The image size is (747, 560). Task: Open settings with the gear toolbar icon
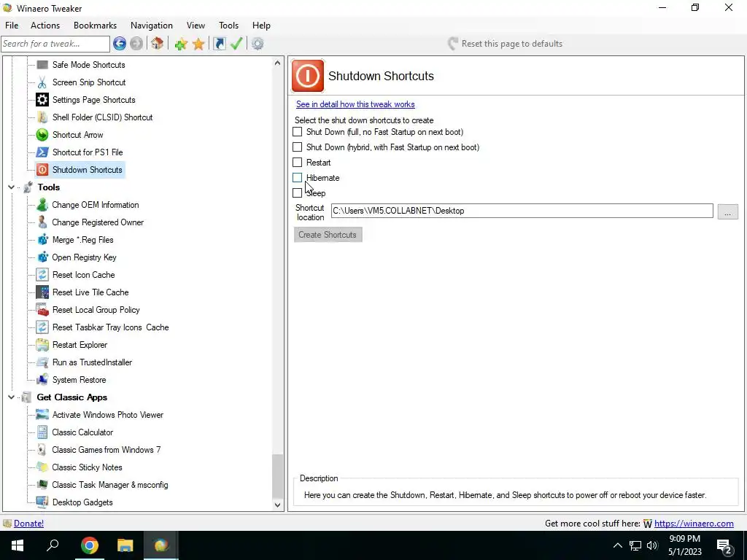coord(258,44)
